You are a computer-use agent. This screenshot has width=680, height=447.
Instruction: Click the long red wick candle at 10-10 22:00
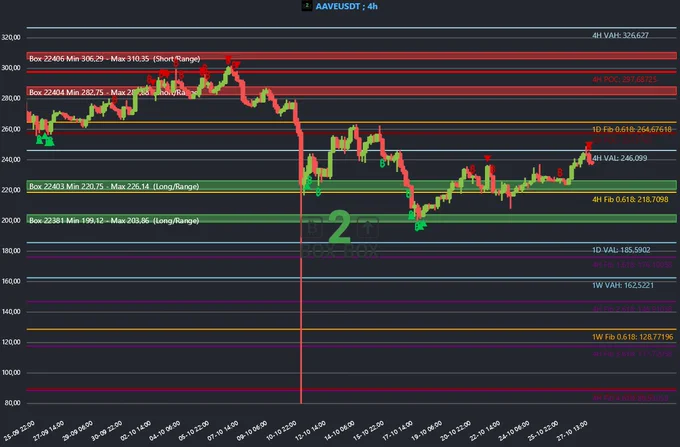(x=301, y=269)
